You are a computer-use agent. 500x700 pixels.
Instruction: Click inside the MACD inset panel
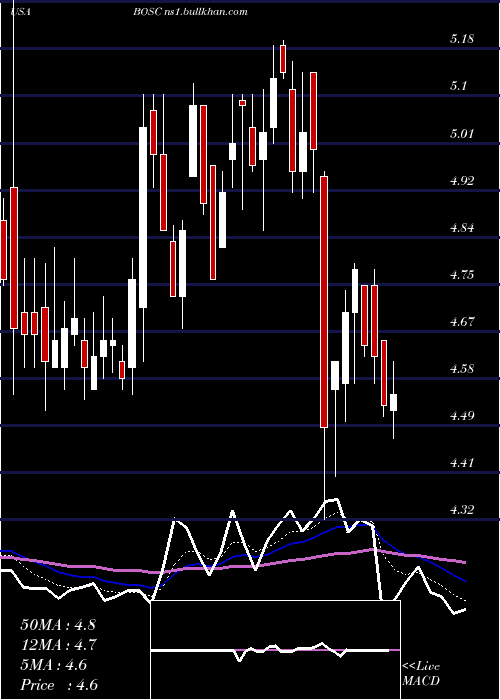tap(275, 650)
